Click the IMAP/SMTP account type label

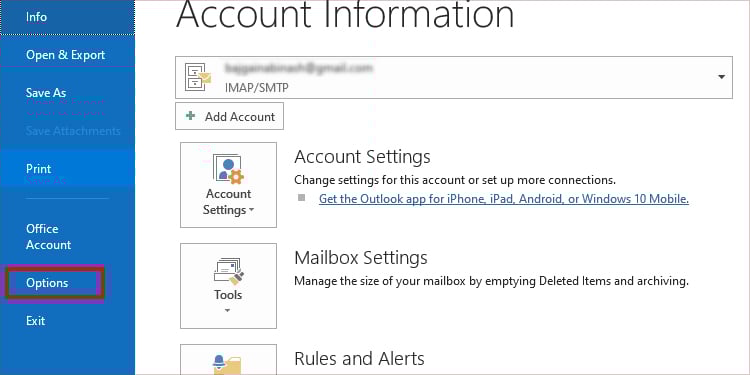(256, 88)
